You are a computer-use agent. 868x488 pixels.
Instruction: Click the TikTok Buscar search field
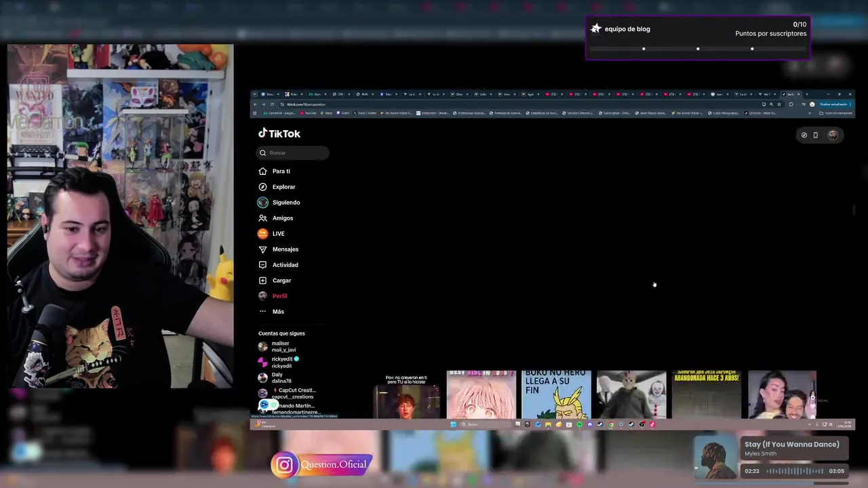[293, 152]
